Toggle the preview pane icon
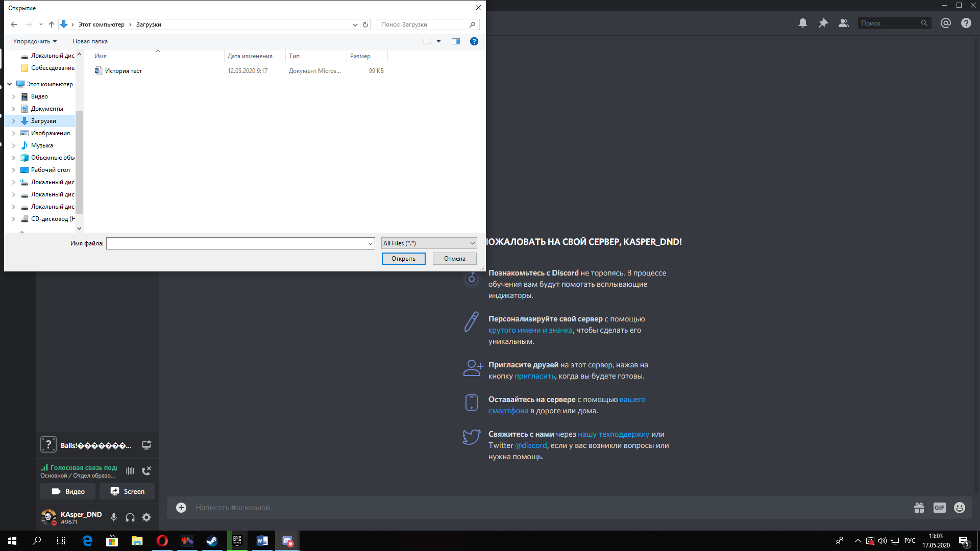 456,41
